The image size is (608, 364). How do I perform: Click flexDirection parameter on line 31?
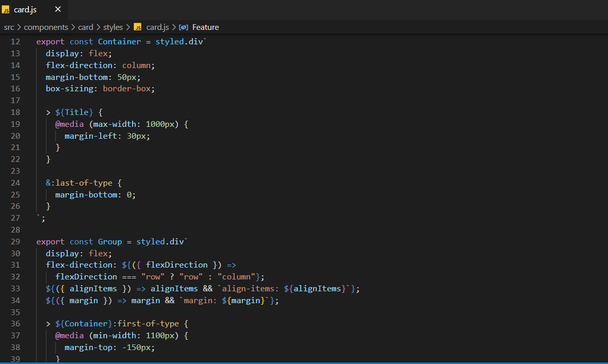(x=177, y=265)
